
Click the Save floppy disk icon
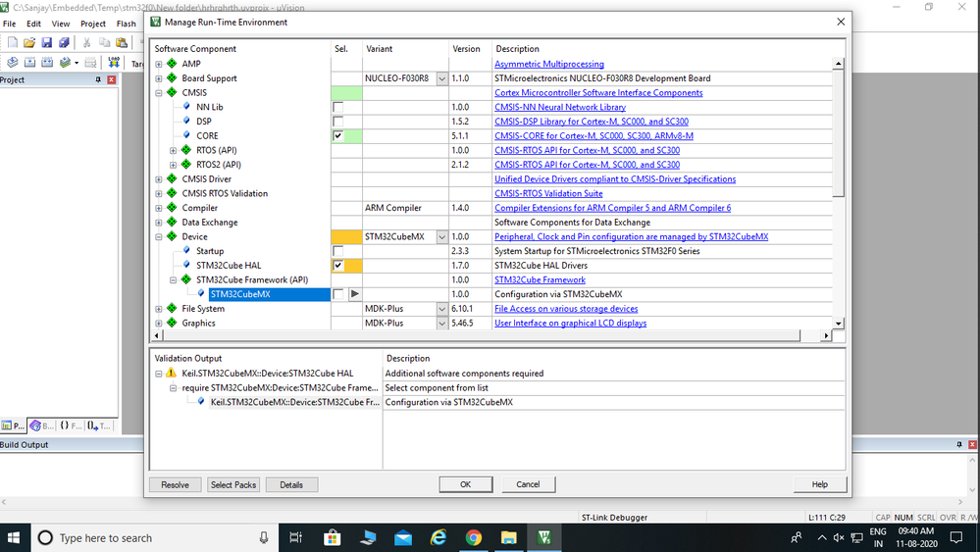pos(47,42)
